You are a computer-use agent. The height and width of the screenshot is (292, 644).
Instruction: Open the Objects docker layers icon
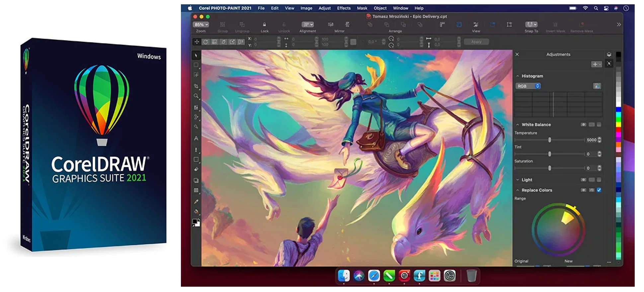pos(609,54)
